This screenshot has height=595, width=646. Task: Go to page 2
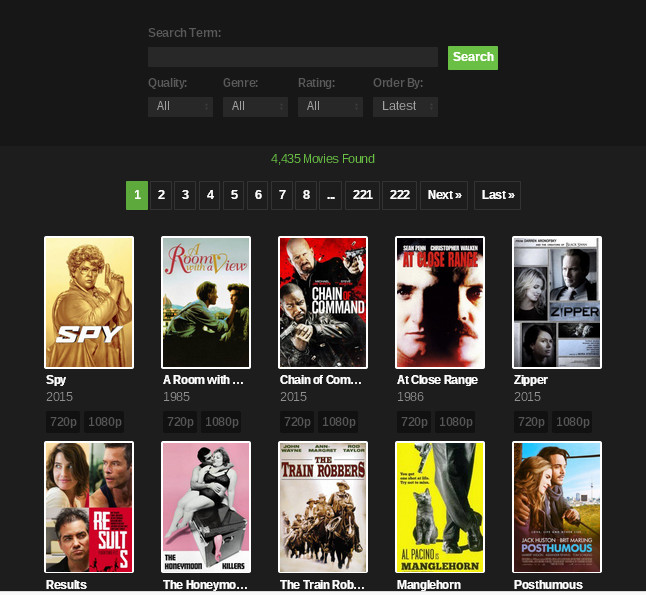(161, 195)
